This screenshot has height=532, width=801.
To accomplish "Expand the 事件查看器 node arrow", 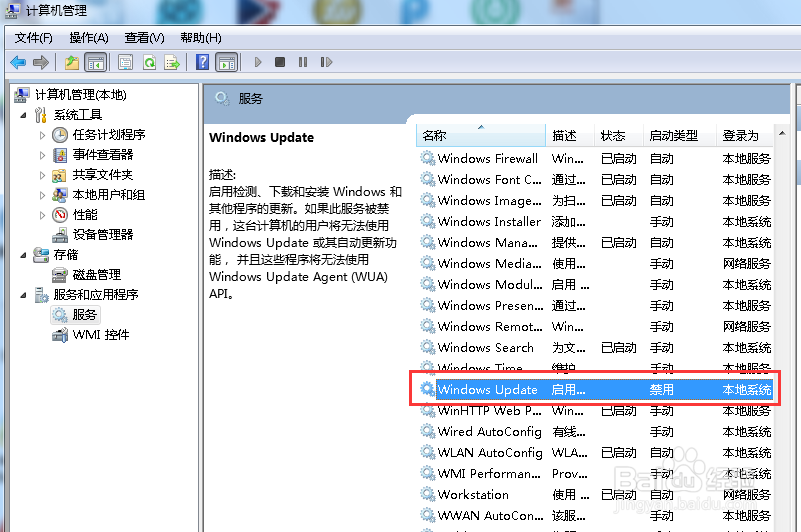I will [x=42, y=155].
